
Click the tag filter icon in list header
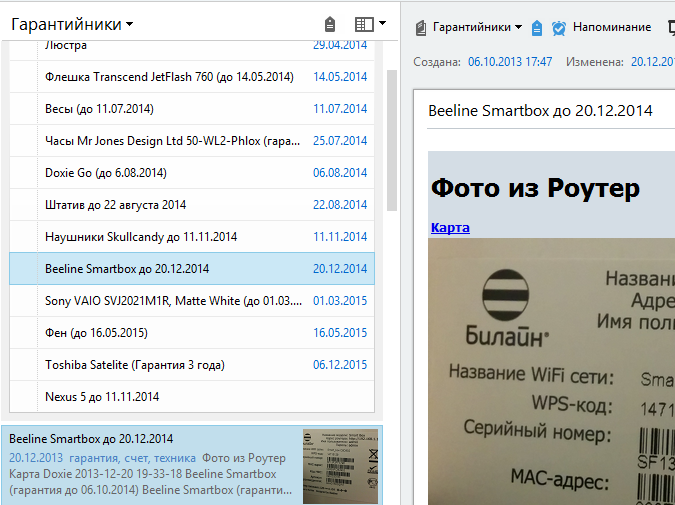click(330, 25)
